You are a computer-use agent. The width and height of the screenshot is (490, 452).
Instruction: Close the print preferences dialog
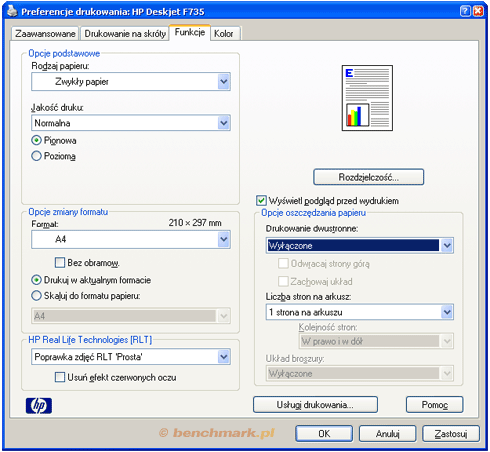[478, 11]
